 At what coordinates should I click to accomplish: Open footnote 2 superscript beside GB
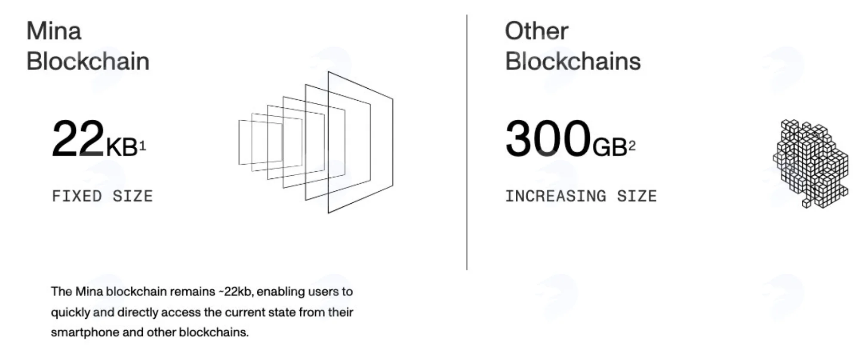pyautogui.click(x=631, y=146)
